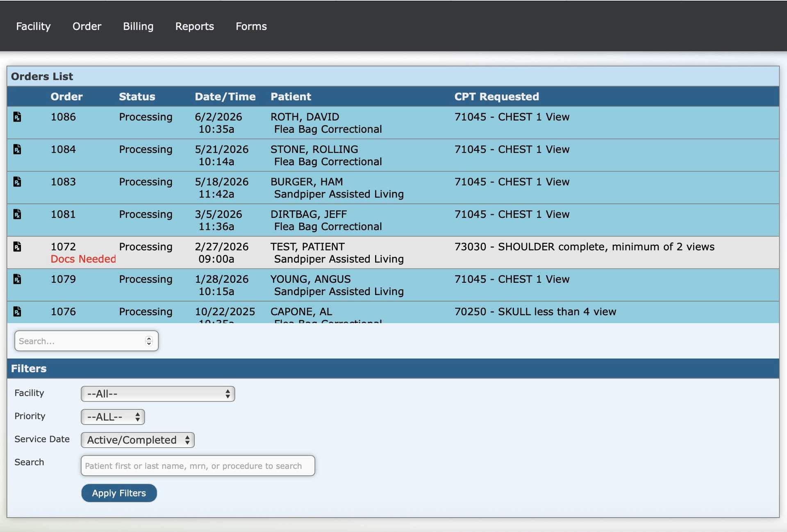Expand the Facility filter dropdown
Image resolution: width=787 pixels, height=532 pixels.
pos(158,394)
